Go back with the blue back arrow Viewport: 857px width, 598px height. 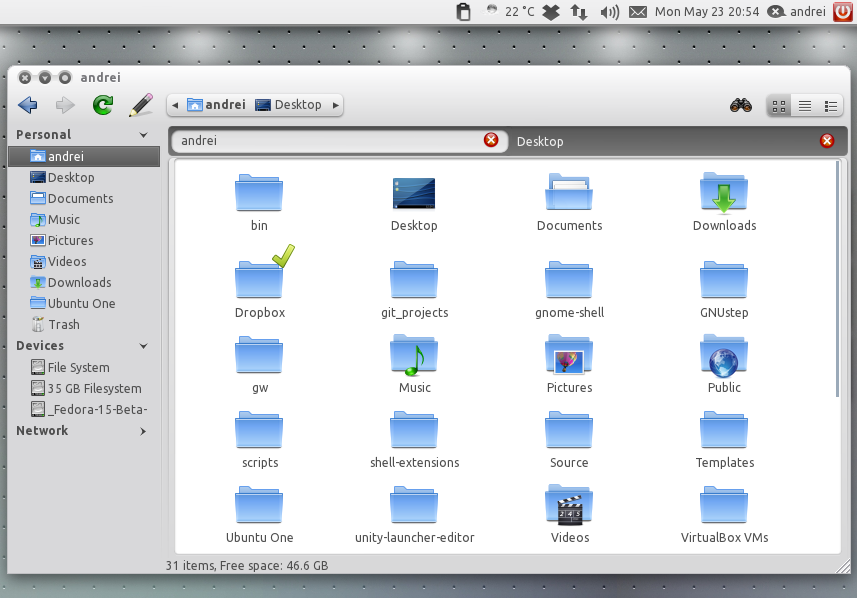coord(28,105)
